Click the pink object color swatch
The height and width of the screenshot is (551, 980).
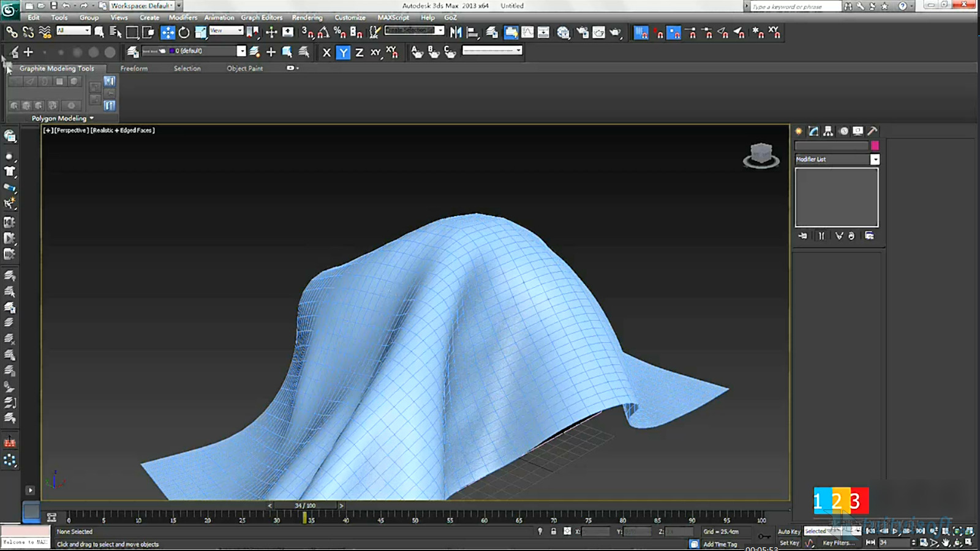coord(875,146)
